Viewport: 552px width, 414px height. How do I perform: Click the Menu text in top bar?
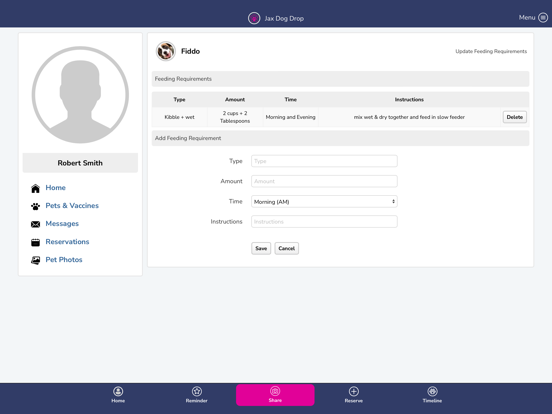click(527, 18)
